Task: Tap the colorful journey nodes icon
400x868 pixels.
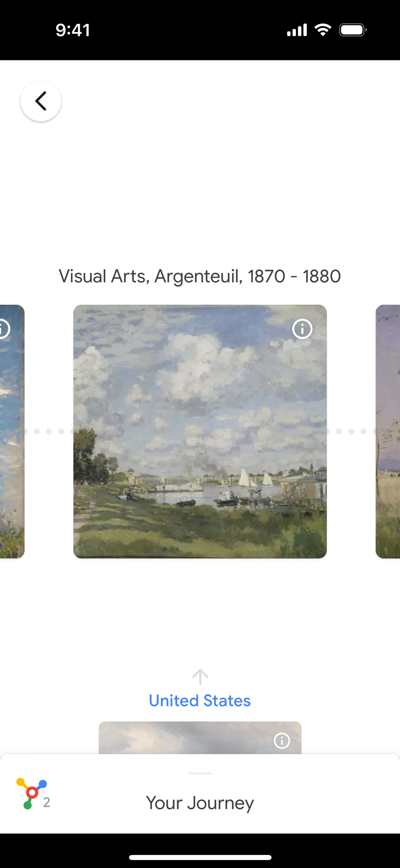Action: click(x=31, y=794)
